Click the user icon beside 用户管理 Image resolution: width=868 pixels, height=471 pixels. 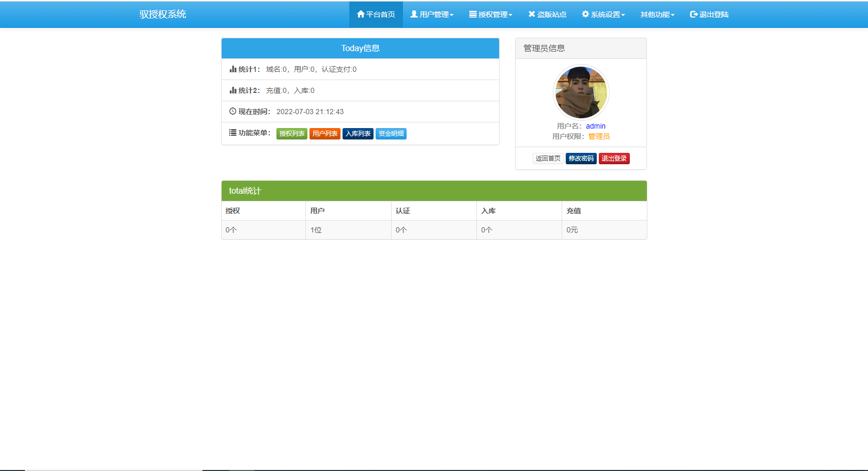[x=414, y=14]
